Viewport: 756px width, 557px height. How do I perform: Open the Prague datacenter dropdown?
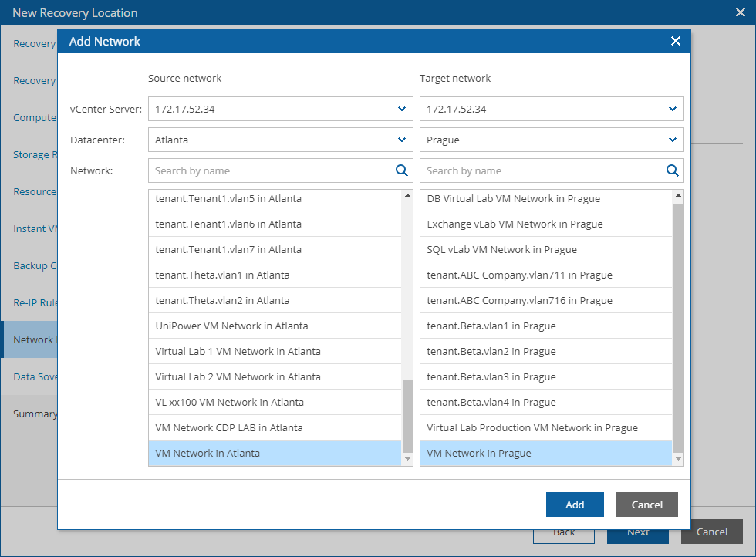pyautogui.click(x=673, y=140)
